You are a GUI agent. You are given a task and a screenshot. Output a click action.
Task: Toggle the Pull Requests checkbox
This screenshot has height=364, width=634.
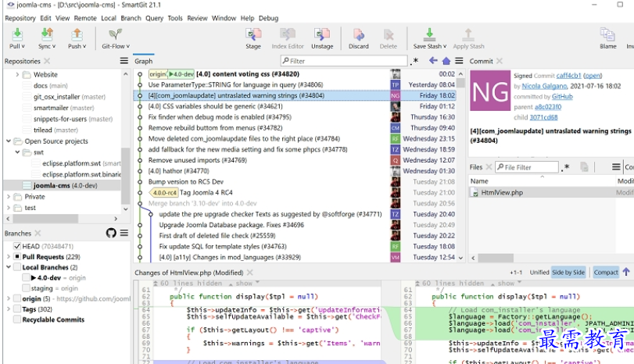pos(17,256)
